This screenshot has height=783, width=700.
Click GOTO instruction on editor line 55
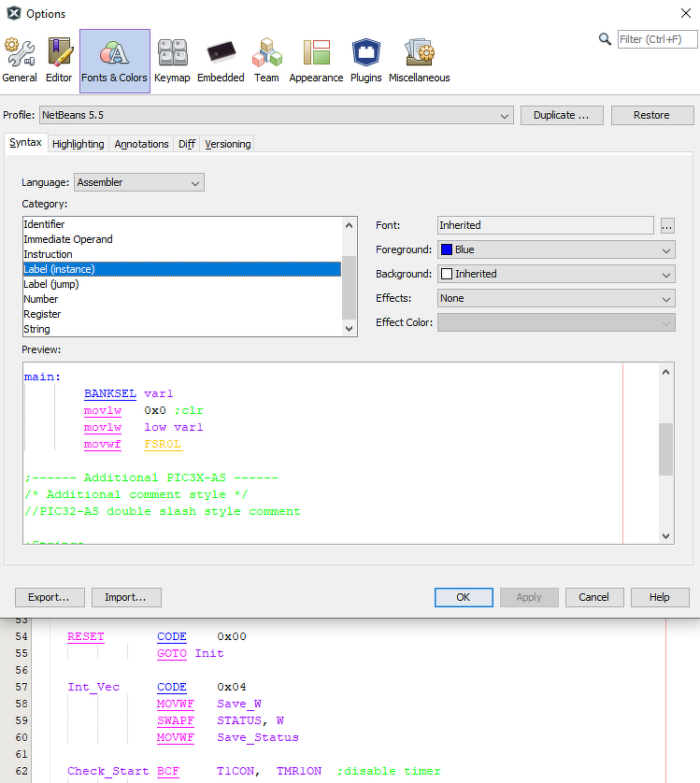pos(172,653)
